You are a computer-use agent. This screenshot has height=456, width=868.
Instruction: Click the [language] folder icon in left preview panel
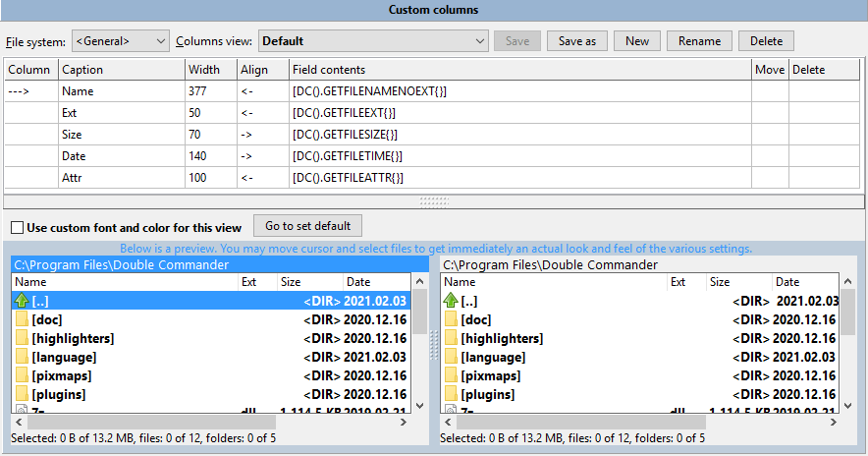22,357
